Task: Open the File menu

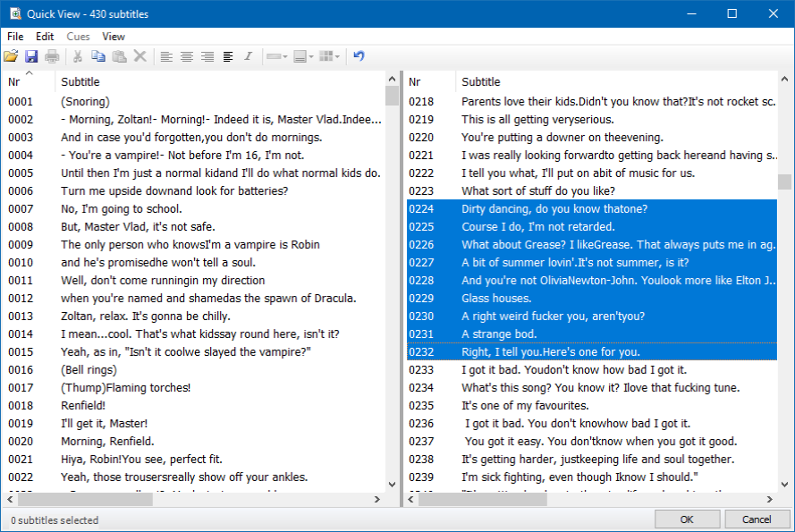Action: [x=14, y=37]
